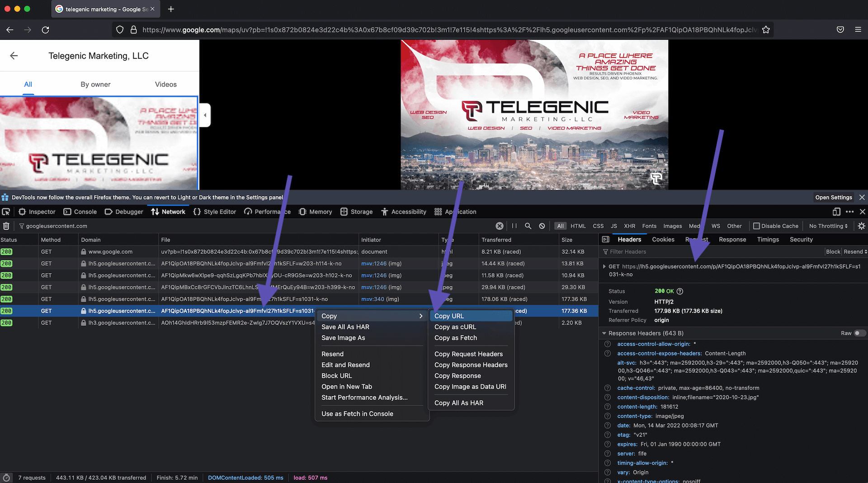Pause network log recording

[514, 226]
